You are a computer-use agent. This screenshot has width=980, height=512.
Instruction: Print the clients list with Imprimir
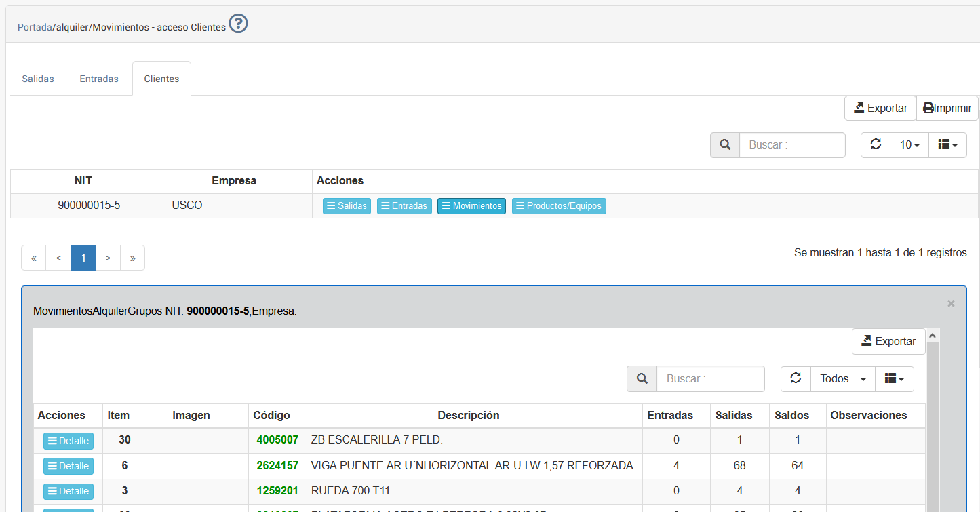947,109
